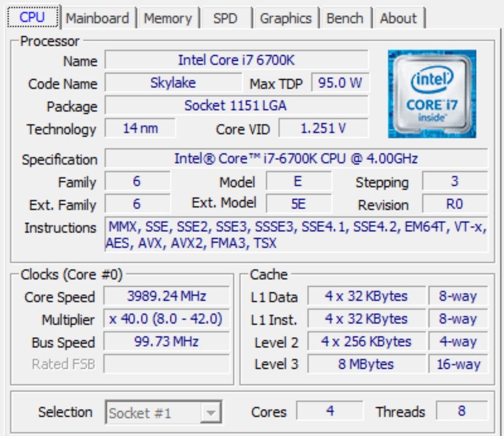Viewport: 504px width, 436px height.
Task: Click the 14 nm technology value
Action: point(141,128)
